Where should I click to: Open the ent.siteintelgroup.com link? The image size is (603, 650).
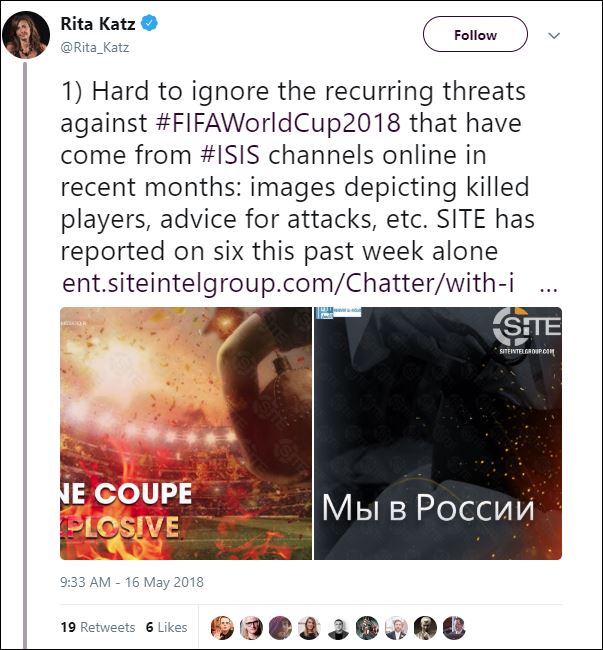288,284
